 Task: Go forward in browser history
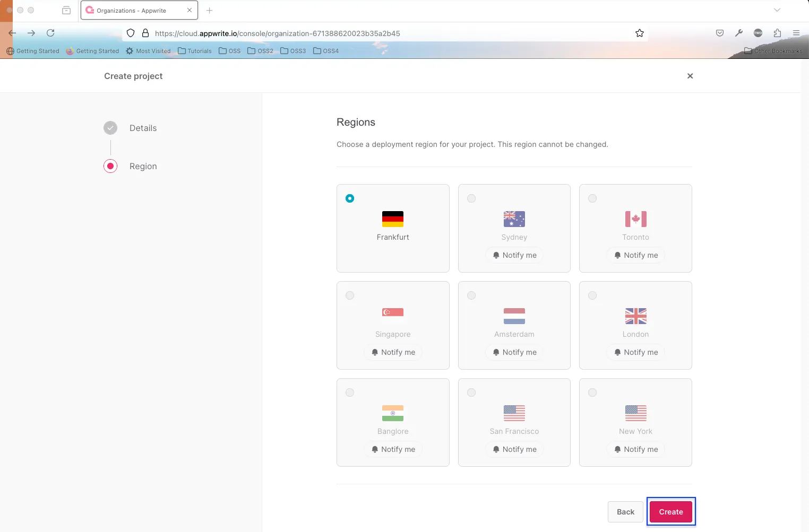(31, 33)
